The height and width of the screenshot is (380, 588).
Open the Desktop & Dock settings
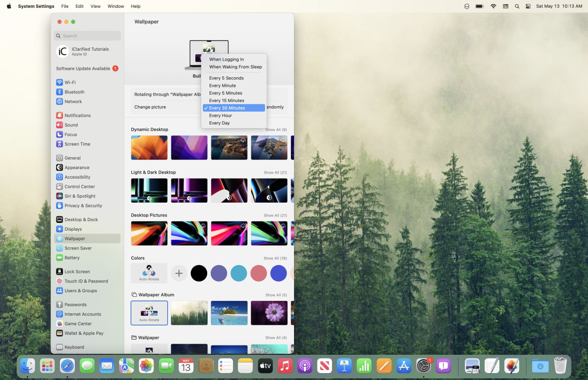pyautogui.click(x=60, y=219)
